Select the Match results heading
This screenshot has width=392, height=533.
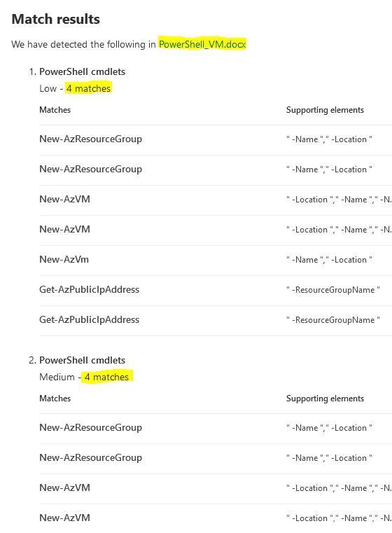[56, 19]
